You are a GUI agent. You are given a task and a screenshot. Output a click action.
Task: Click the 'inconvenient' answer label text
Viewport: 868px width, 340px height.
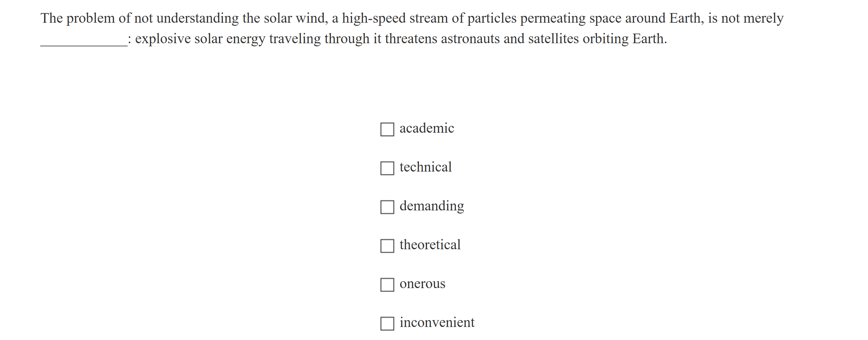[x=437, y=323]
